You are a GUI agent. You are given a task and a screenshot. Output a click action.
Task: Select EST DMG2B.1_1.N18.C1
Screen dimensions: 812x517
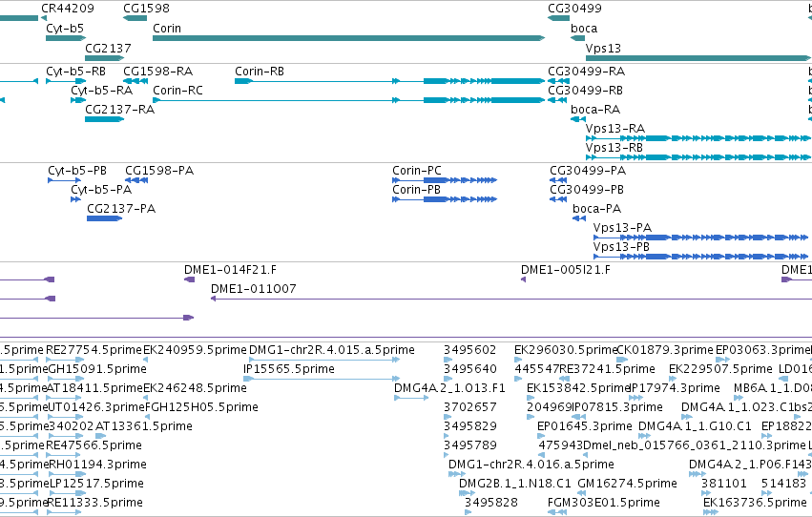pyautogui.click(x=468, y=493)
